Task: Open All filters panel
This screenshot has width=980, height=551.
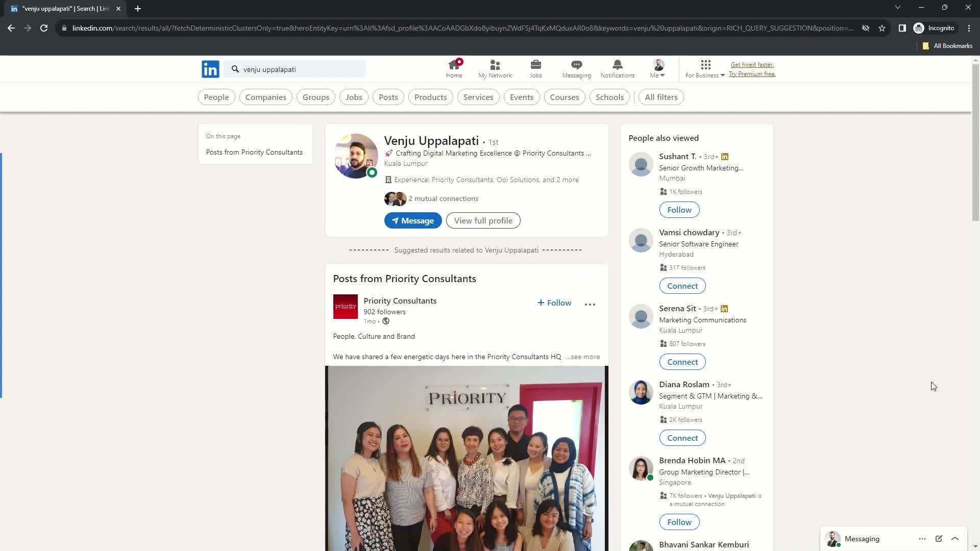Action: pos(661,97)
